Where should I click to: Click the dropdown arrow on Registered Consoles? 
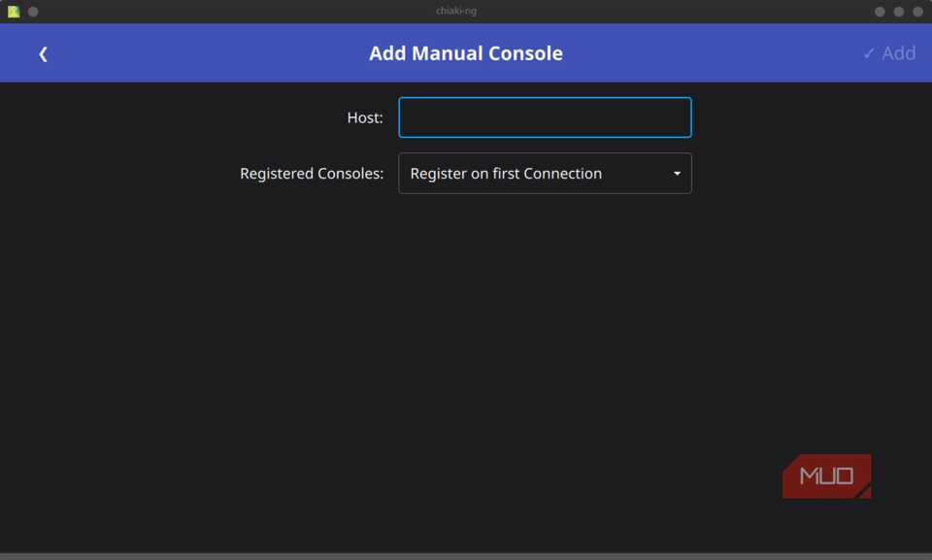[676, 173]
